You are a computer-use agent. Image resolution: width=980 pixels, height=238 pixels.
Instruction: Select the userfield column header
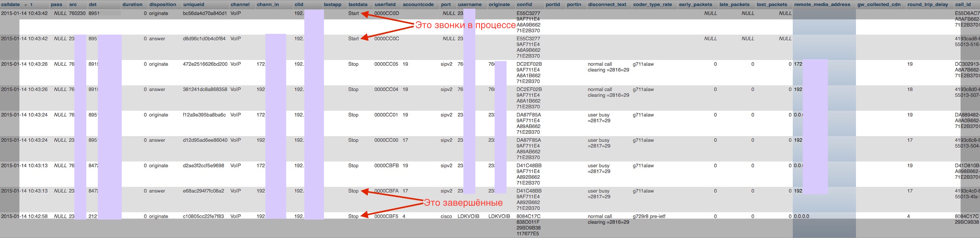tap(385, 5)
